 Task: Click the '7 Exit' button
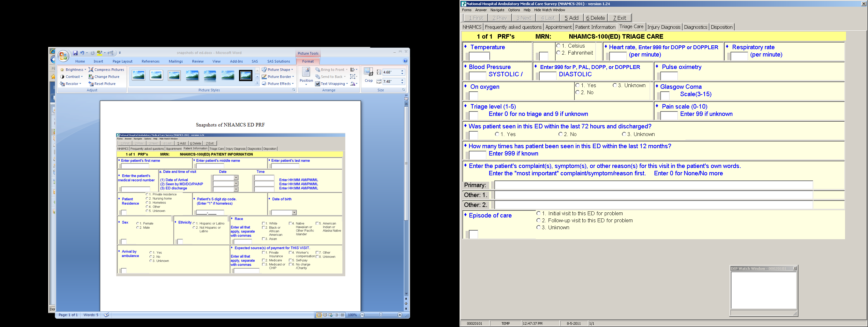point(619,18)
